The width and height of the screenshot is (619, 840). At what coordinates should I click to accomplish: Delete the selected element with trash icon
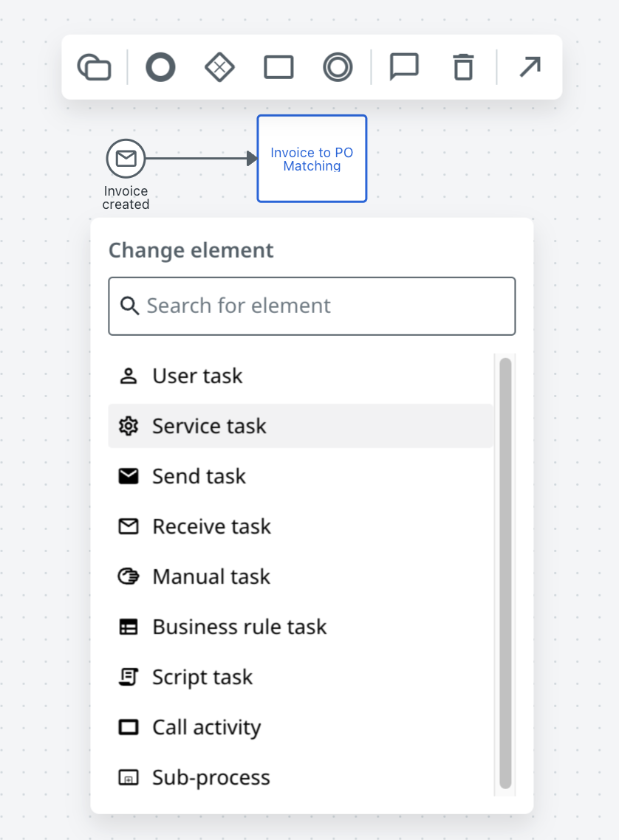(464, 67)
